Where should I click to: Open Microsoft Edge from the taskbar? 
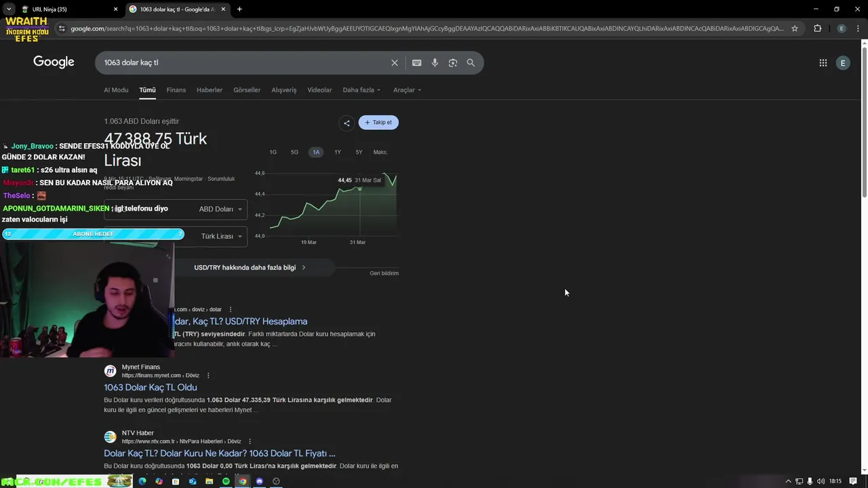coord(142,481)
